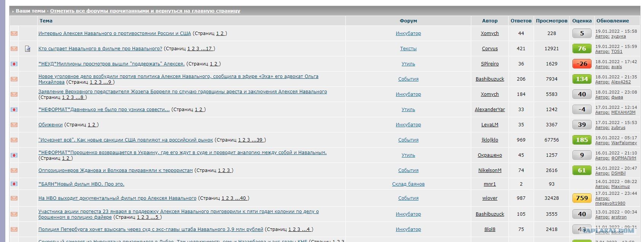Click red rating badge -26

pyautogui.click(x=582, y=64)
